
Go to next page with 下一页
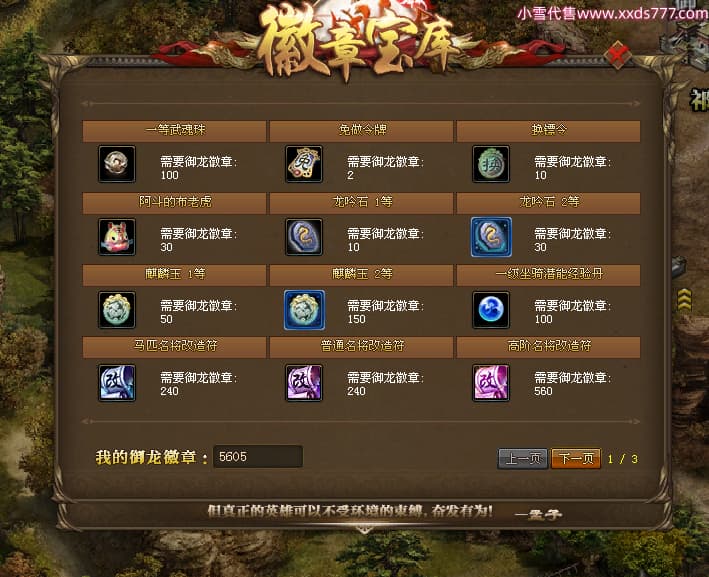point(576,459)
